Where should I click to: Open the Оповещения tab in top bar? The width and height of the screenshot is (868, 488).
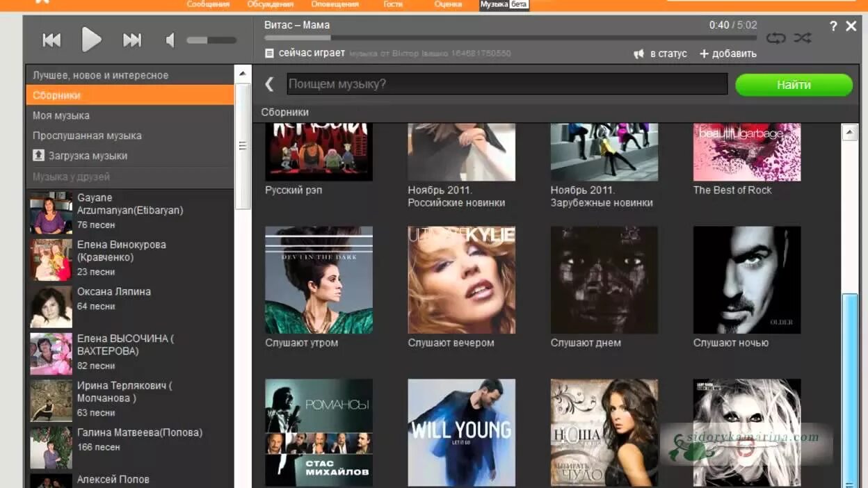[x=335, y=4]
